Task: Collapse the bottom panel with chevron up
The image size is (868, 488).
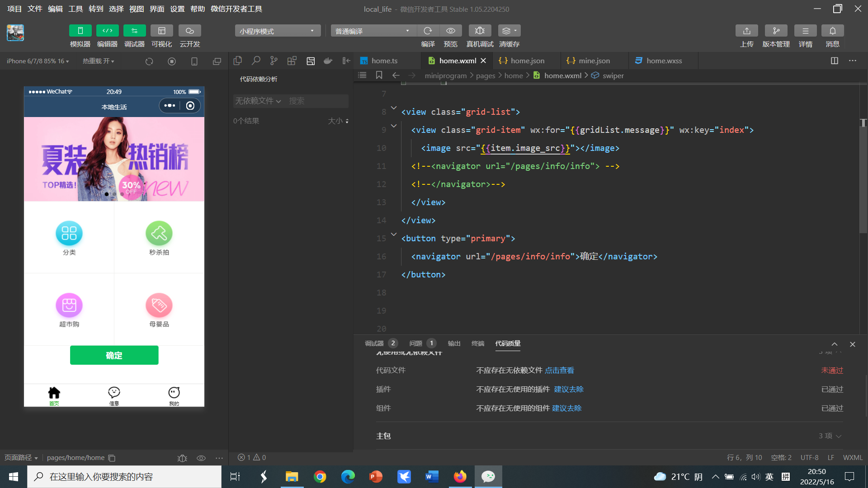Action: (835, 344)
